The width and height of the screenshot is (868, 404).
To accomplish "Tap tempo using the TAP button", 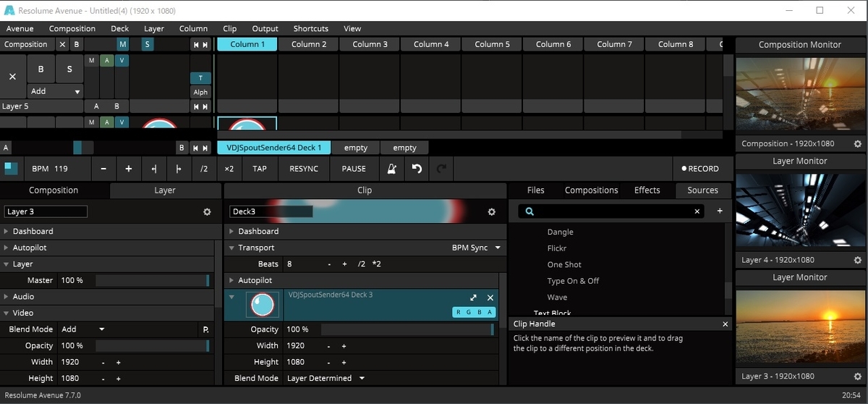I will point(260,169).
